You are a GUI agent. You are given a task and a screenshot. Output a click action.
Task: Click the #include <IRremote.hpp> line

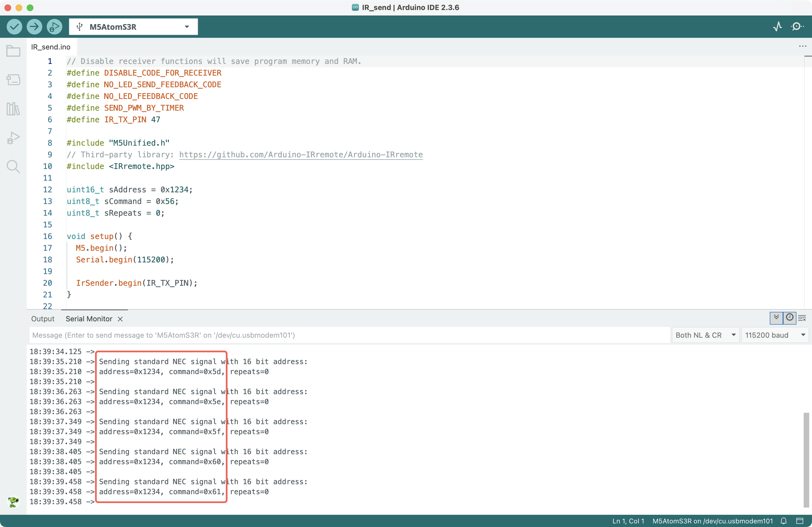120,166
